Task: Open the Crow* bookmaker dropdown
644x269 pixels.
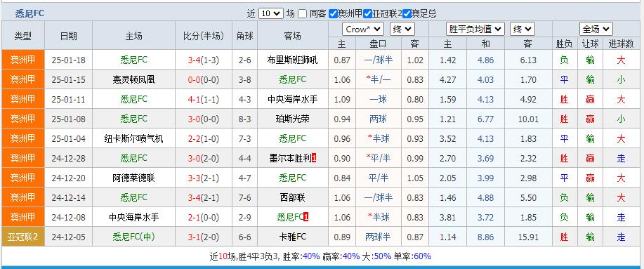Action: pos(363,29)
